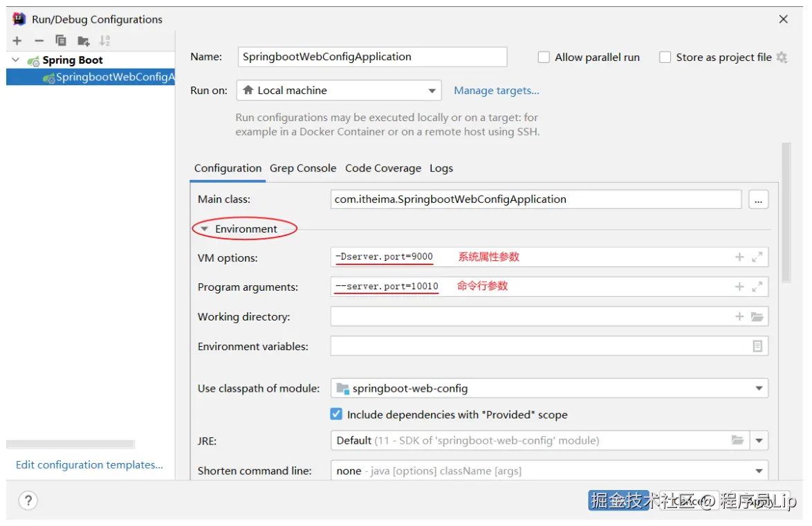Expand the VM options field
Viewport: 812px width, 526px height.
[757, 257]
